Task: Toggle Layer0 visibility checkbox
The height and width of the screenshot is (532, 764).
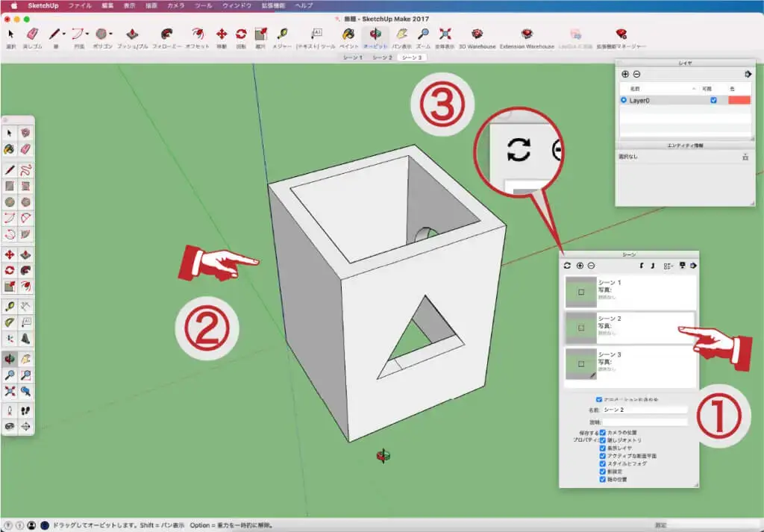Action: coord(713,100)
